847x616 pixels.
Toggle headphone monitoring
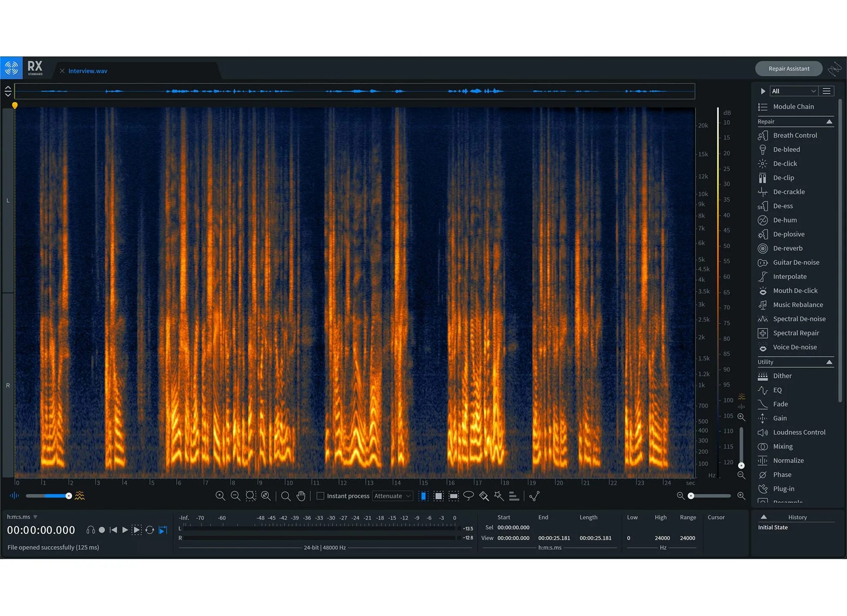(90, 530)
